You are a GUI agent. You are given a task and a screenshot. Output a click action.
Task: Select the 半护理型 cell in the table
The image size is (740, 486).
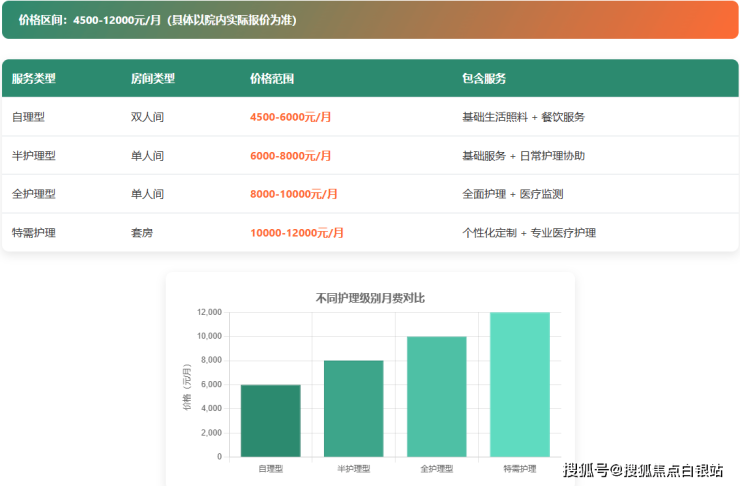34,156
